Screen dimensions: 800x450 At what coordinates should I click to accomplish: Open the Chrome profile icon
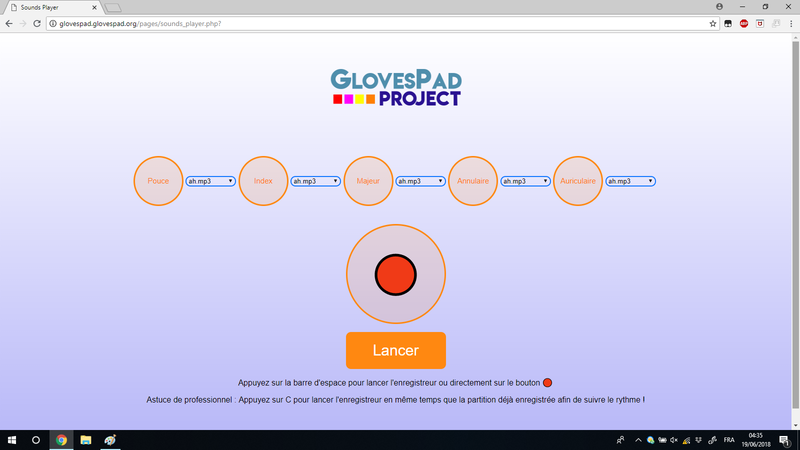pos(719,6)
